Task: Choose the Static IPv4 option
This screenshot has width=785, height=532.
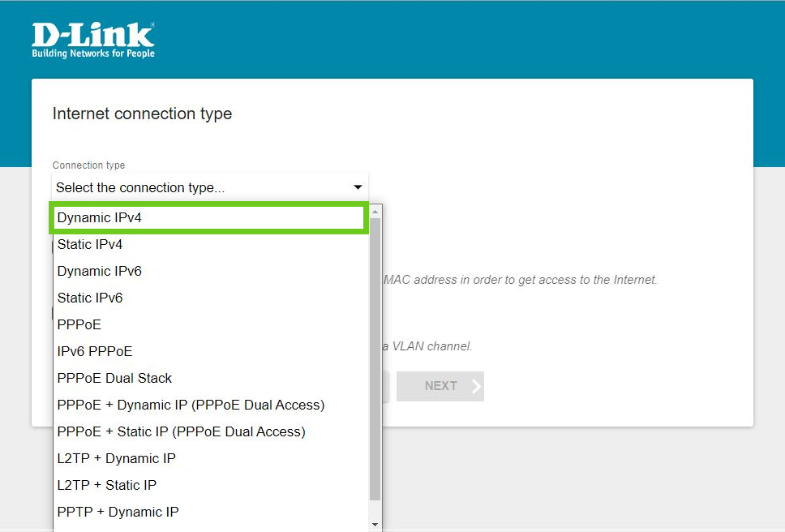Action: point(90,244)
